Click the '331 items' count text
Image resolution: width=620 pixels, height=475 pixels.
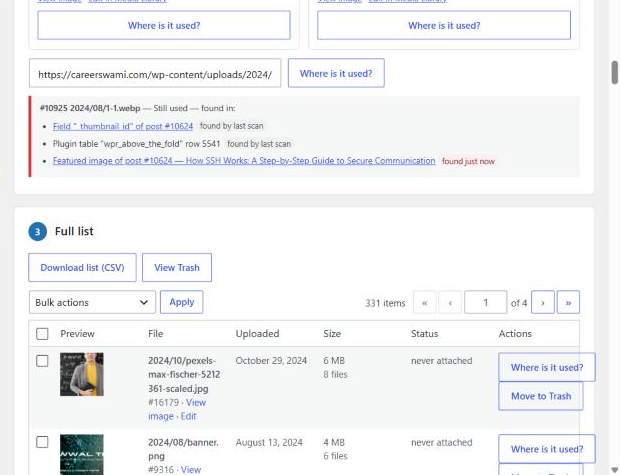(x=385, y=303)
